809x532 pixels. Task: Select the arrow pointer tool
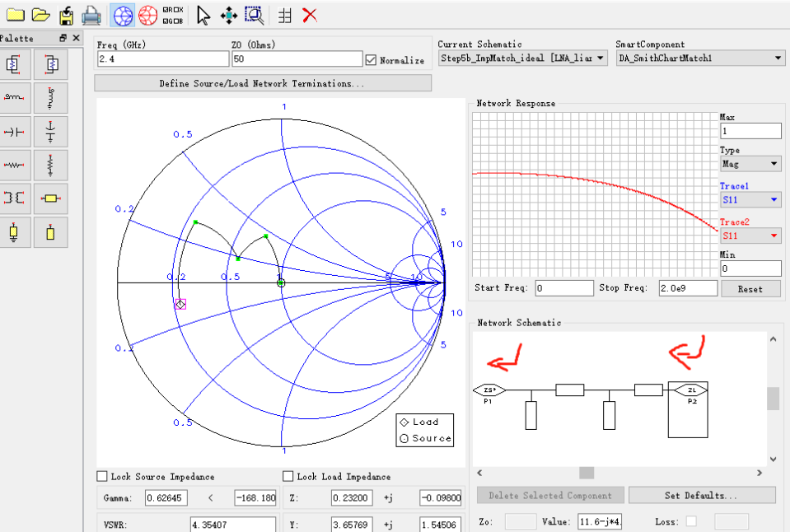[203, 16]
